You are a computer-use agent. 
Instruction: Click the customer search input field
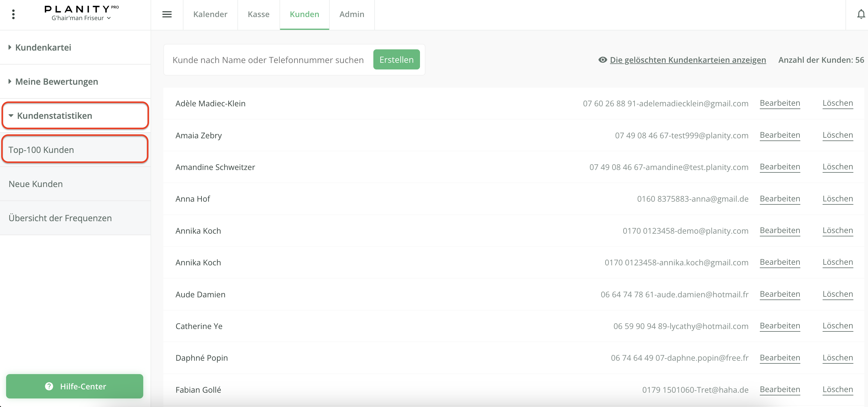click(x=268, y=60)
